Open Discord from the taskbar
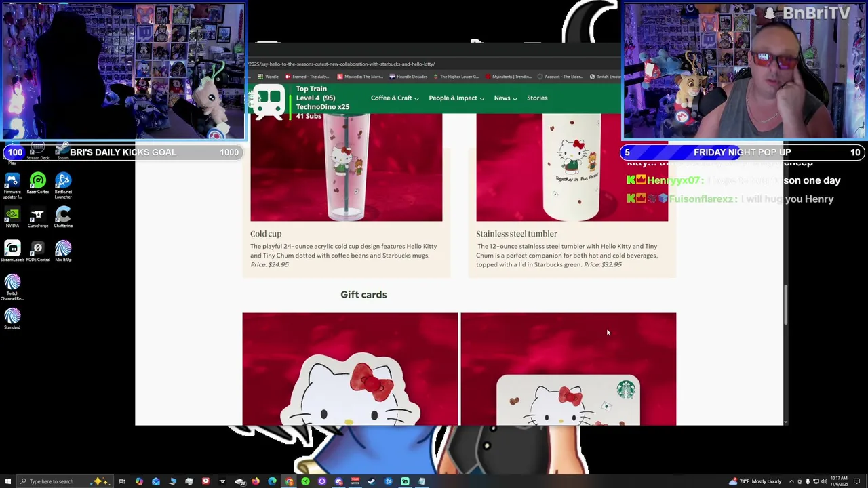The height and width of the screenshot is (488, 868). click(x=338, y=481)
